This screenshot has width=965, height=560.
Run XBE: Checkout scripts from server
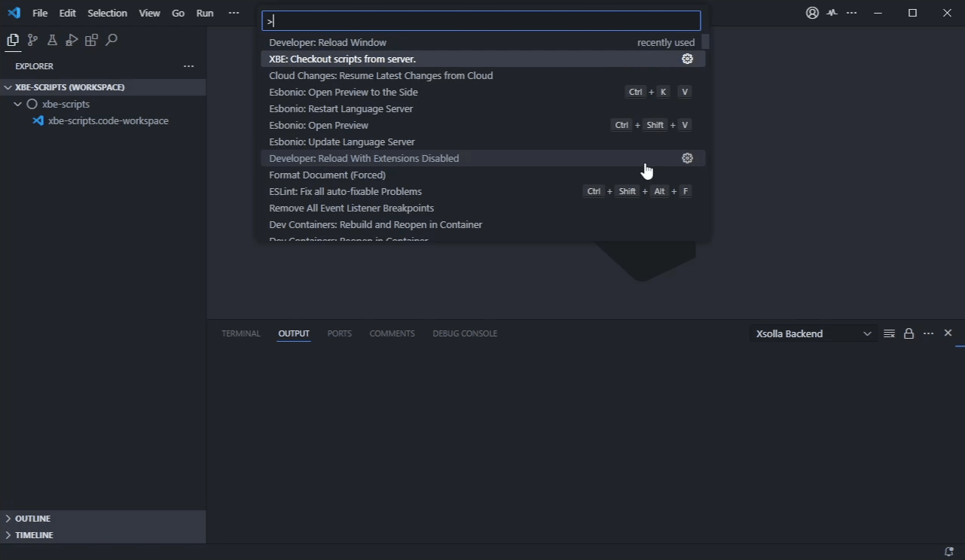click(x=483, y=59)
